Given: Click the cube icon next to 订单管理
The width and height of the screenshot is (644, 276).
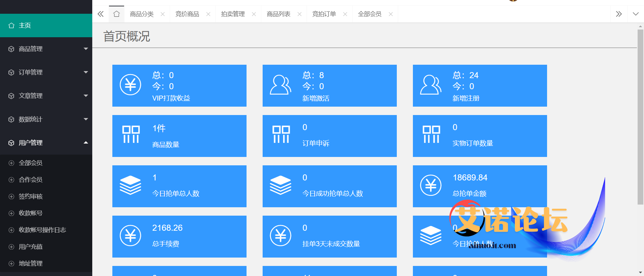Looking at the screenshot, I should point(11,72).
